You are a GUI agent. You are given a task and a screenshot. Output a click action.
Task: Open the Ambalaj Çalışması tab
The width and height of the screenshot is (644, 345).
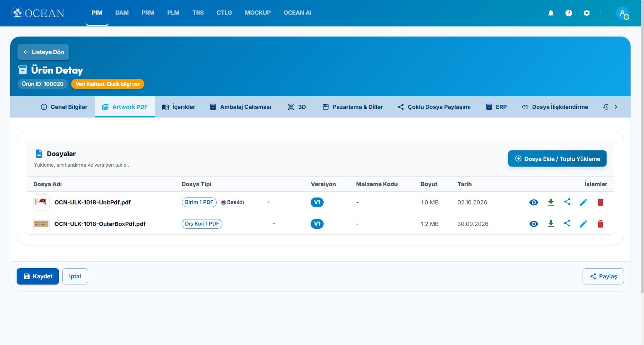pyautogui.click(x=240, y=107)
